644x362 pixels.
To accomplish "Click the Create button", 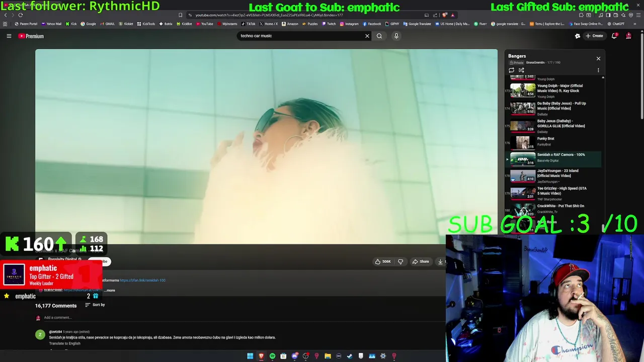I will 594,36.
